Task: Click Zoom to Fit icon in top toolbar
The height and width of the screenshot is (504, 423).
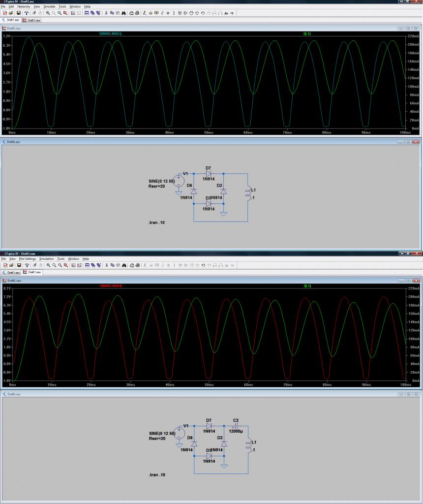Action: click(x=65, y=13)
